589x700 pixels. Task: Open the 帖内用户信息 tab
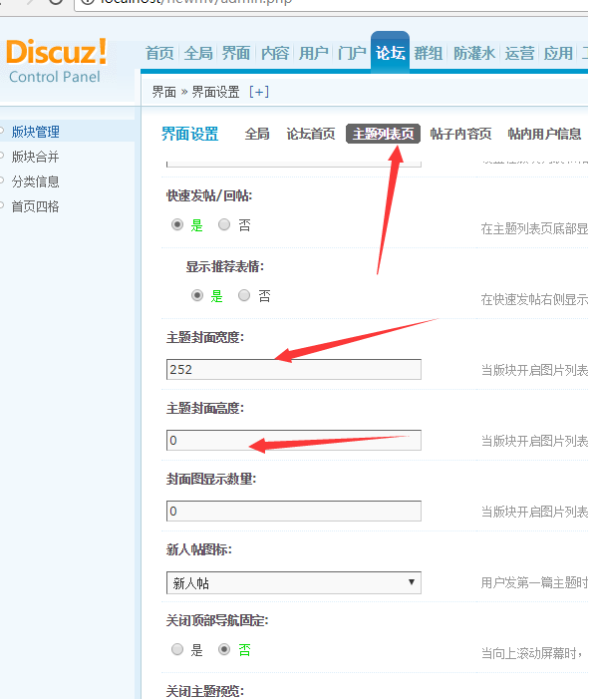(544, 134)
